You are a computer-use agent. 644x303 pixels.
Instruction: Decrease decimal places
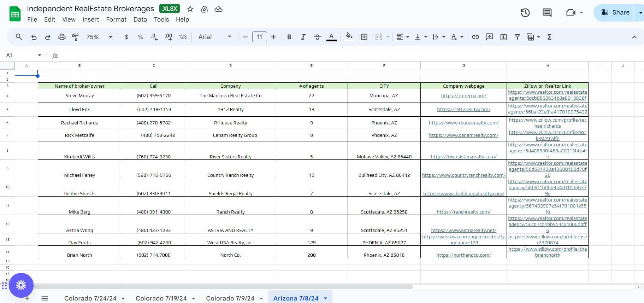pos(154,37)
